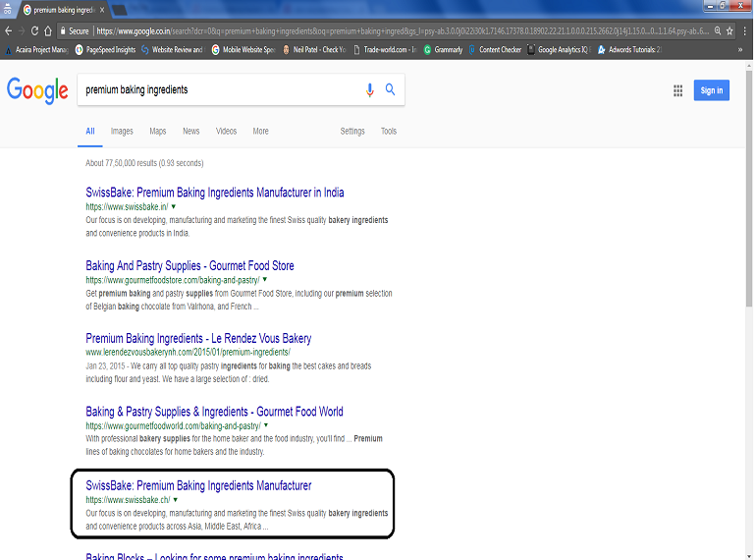Screen dimensions: 756x560
Task: Click the Sign in button
Action: click(712, 90)
